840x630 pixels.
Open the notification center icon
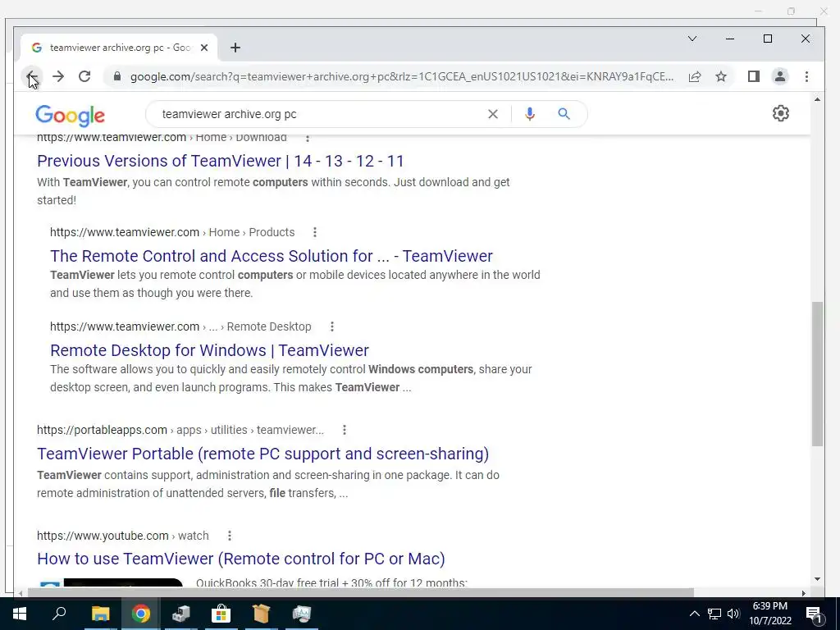814,614
